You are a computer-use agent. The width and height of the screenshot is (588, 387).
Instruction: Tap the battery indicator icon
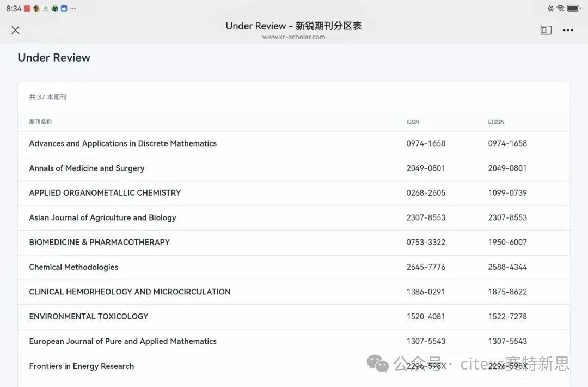pyautogui.click(x=574, y=9)
